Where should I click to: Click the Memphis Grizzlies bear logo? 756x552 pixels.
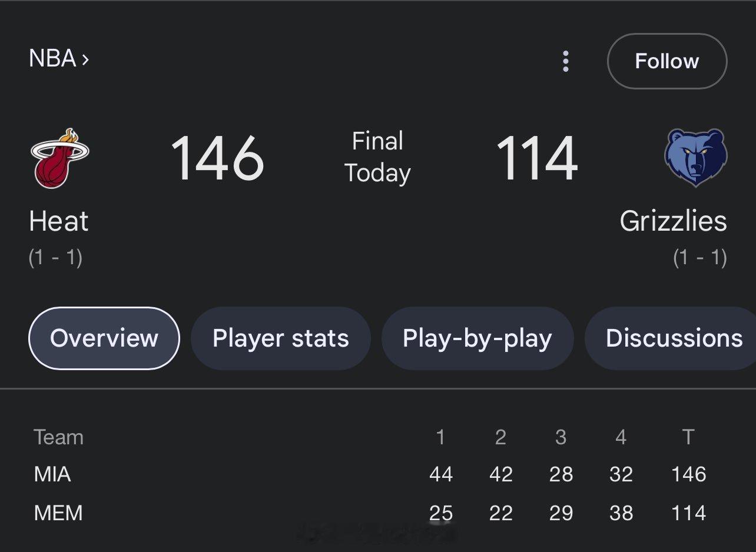pos(696,157)
